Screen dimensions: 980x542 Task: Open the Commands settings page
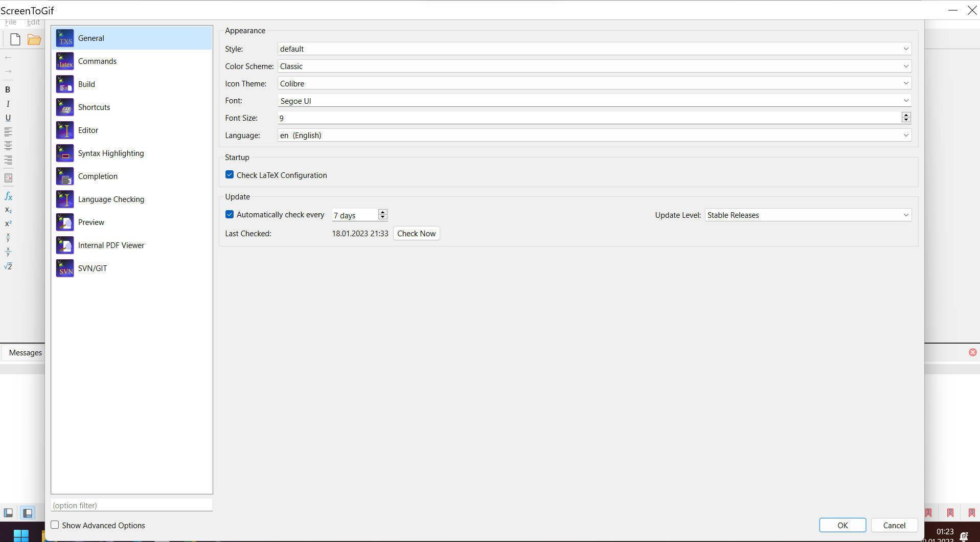point(98,61)
